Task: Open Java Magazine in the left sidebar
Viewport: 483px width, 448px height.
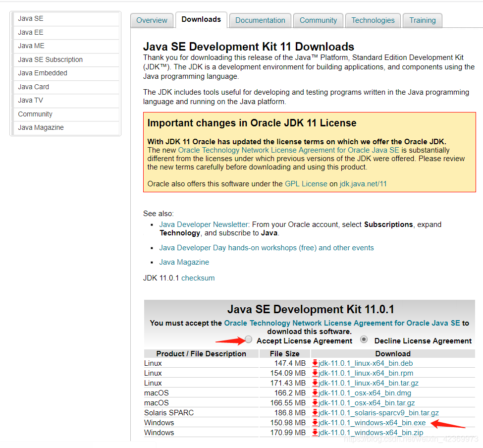Action: [x=65, y=127]
